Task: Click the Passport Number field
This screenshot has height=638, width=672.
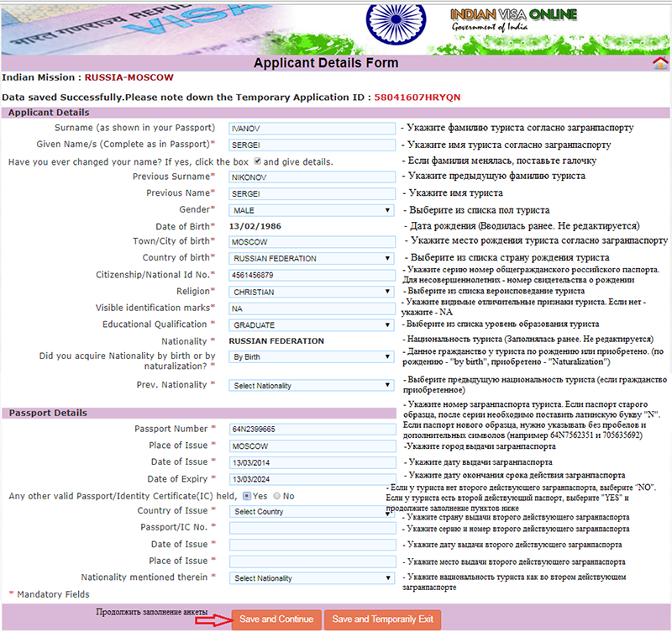Action: [x=312, y=430]
